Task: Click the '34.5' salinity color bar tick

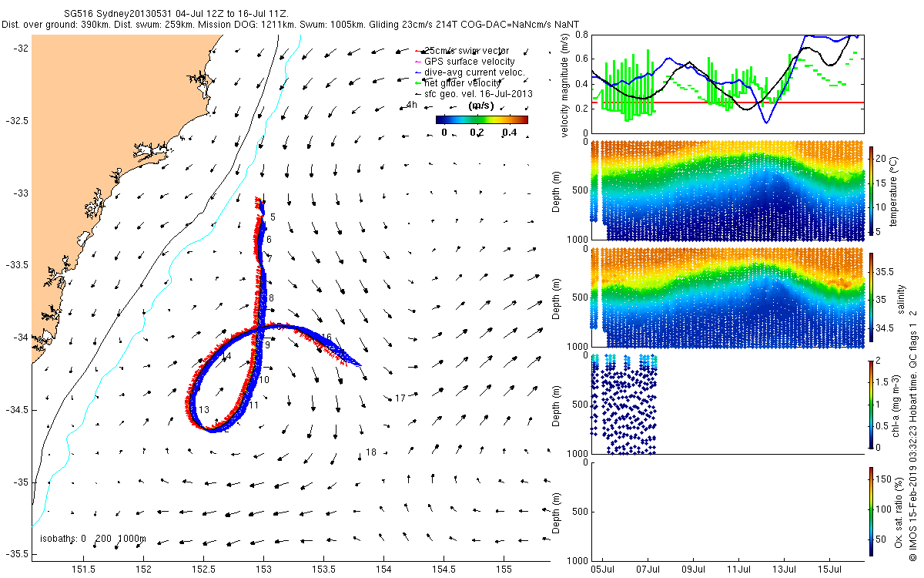Action: point(886,328)
